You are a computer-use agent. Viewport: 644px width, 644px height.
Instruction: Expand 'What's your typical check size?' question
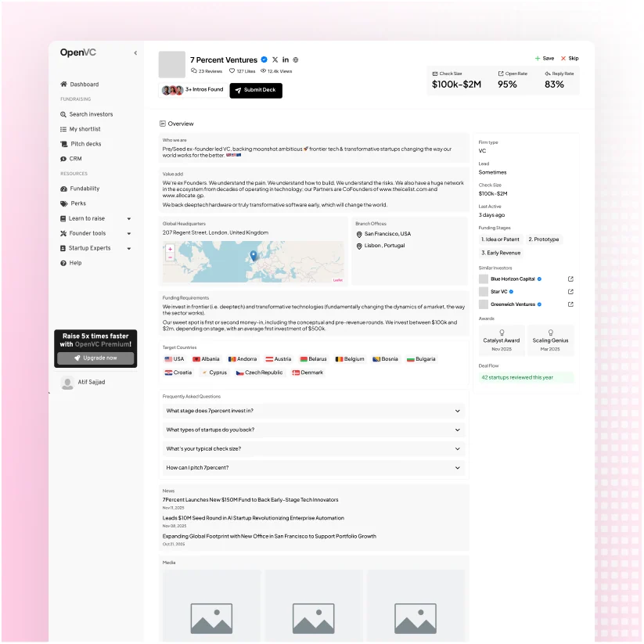click(313, 448)
